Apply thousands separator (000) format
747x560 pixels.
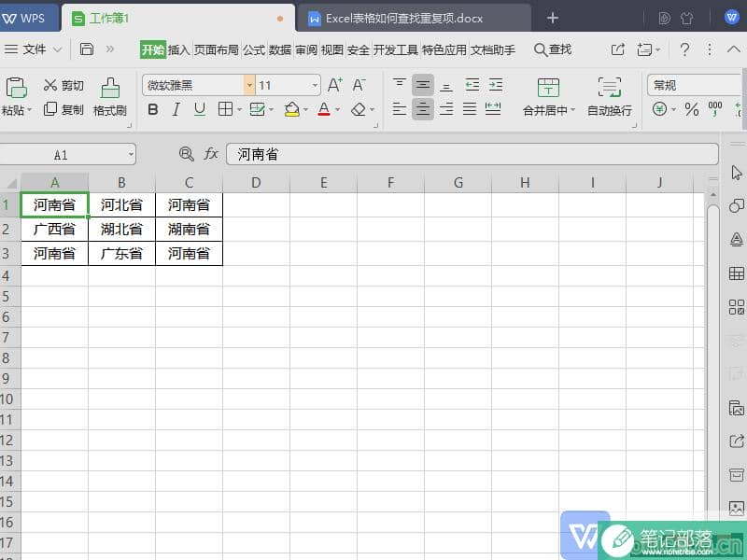[715, 108]
